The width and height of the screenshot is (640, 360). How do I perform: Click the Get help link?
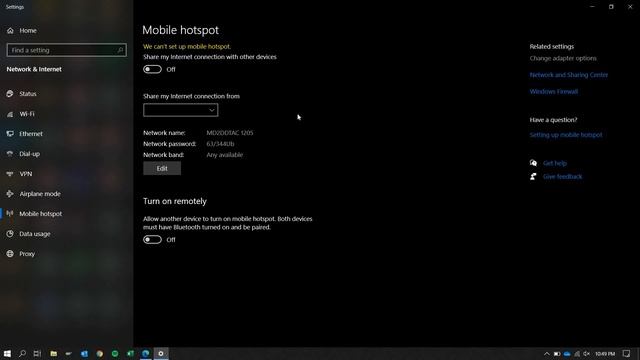(x=555, y=163)
